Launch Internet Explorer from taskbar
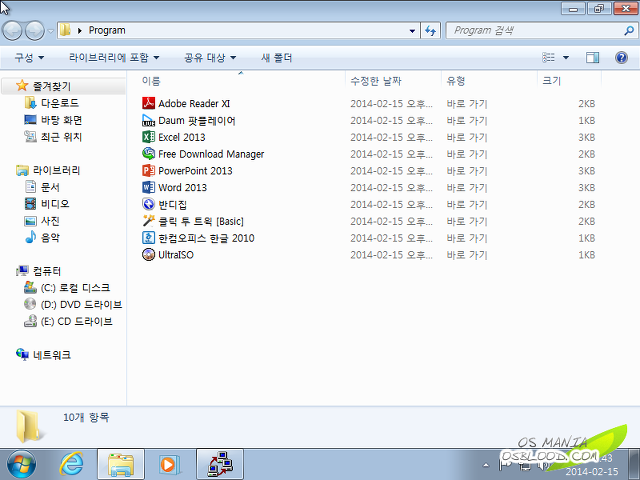The height and width of the screenshot is (480, 640). click(71, 464)
